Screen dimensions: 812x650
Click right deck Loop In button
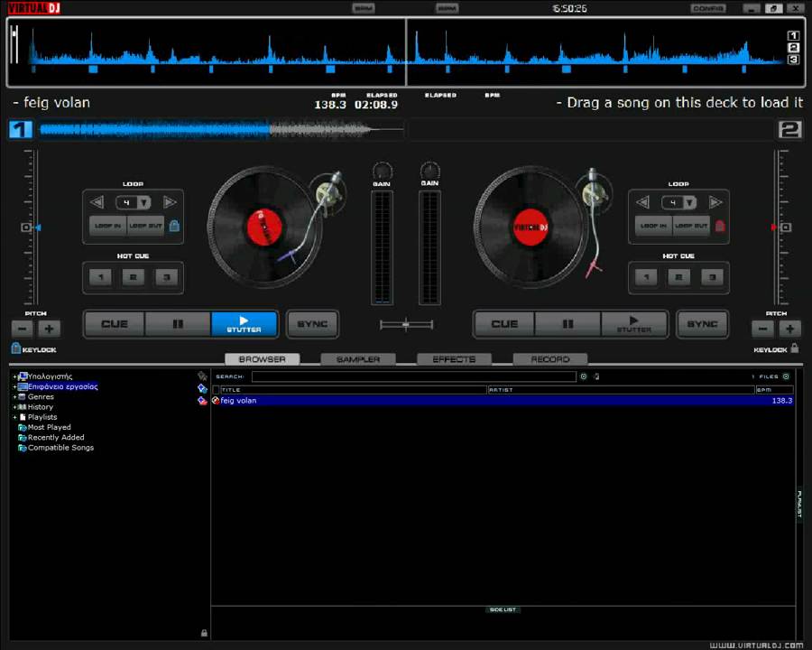[653, 226]
